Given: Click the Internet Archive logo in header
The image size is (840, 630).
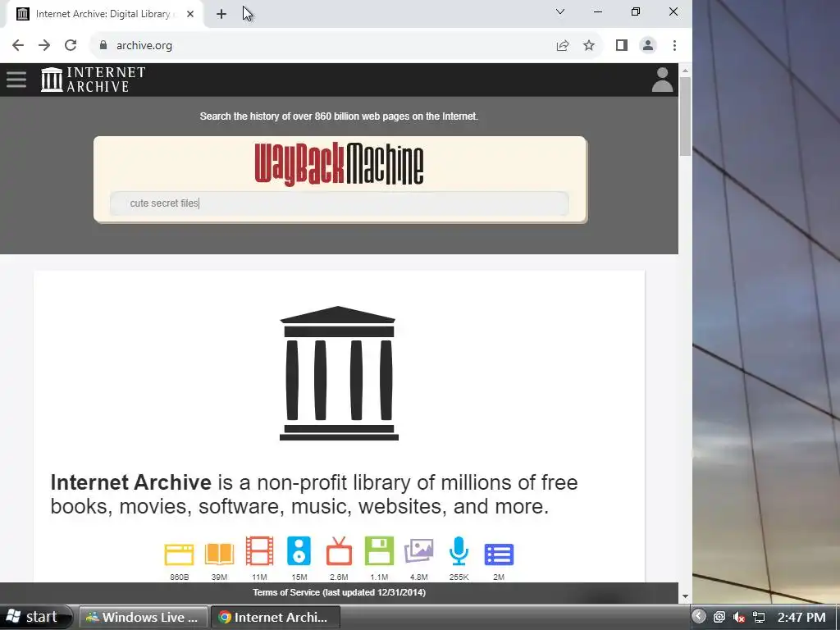Looking at the screenshot, I should pos(94,80).
